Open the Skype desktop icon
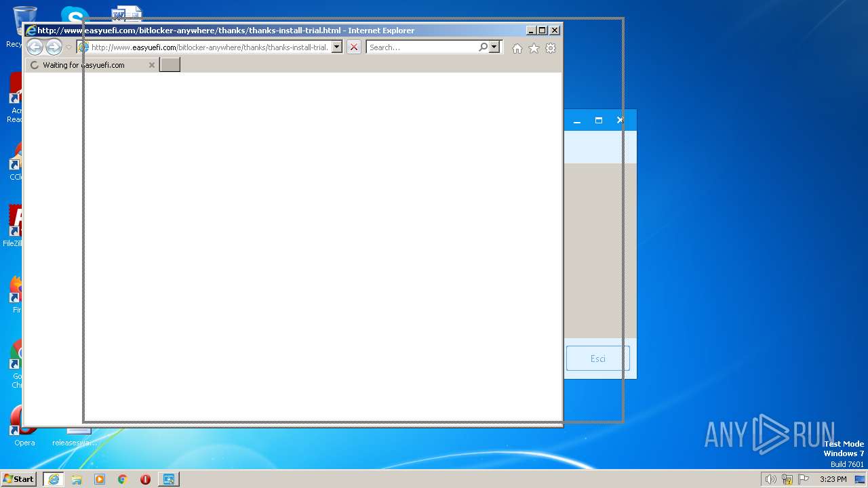 click(75, 15)
